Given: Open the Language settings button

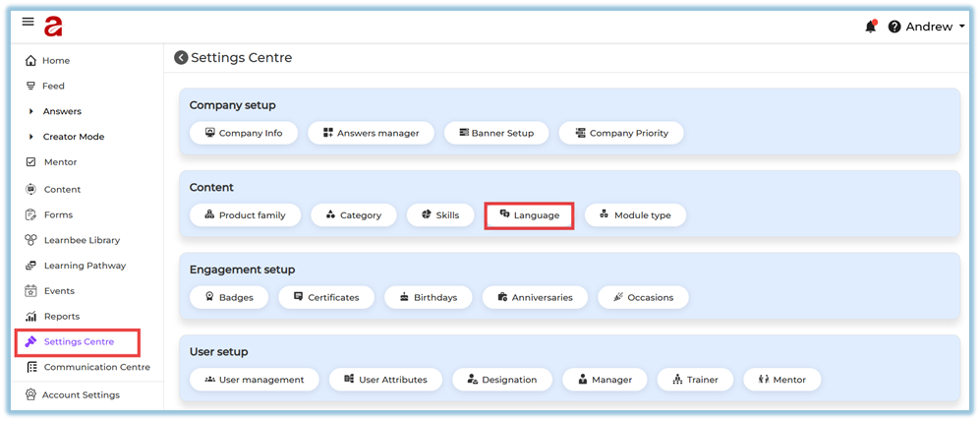Looking at the screenshot, I should click(x=529, y=214).
